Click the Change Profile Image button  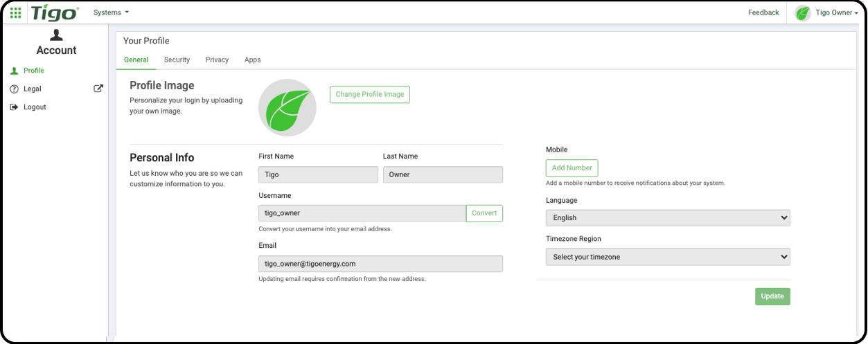[370, 94]
